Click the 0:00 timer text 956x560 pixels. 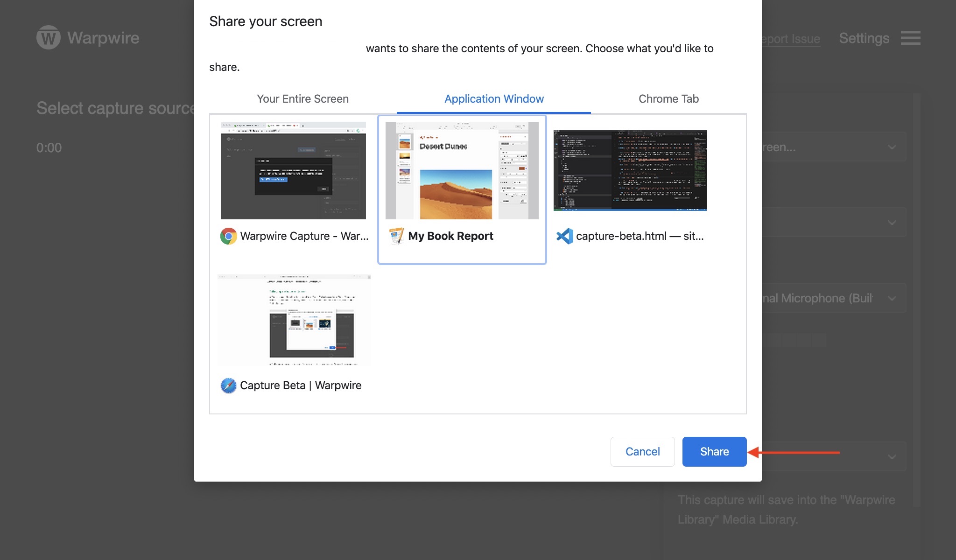(49, 148)
